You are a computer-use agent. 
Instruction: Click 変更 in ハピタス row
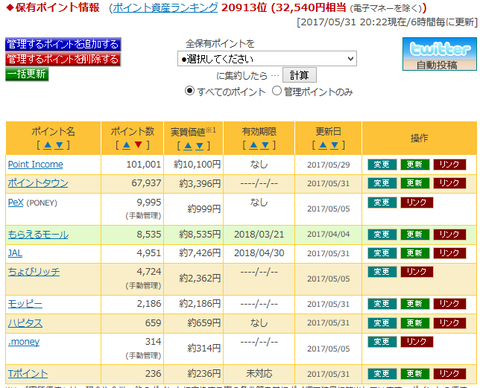point(382,323)
